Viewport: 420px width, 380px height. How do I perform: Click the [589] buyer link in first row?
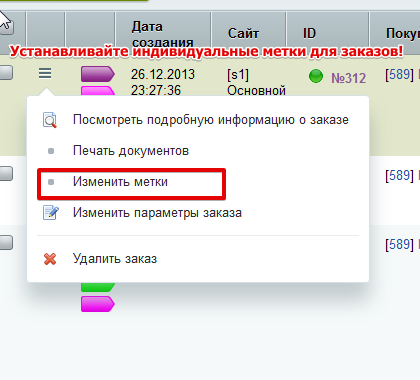(x=399, y=74)
